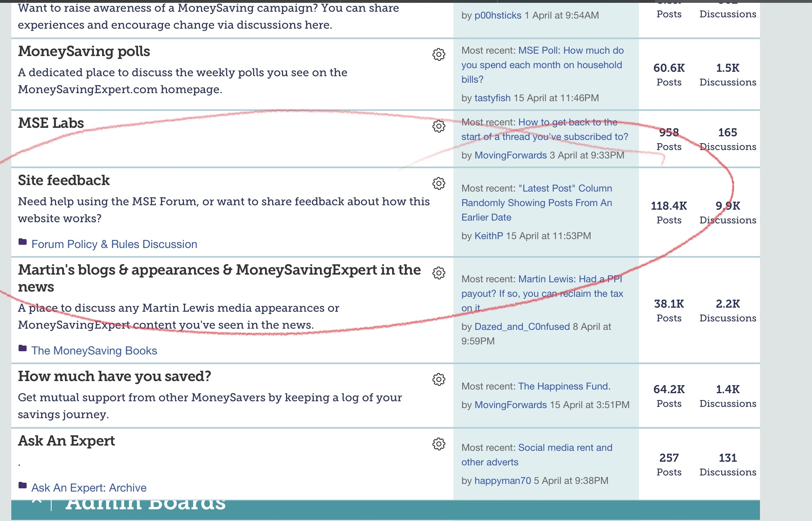Screen dimensions: 812x521
Task: View p00hsticks user profile
Action: point(498,15)
